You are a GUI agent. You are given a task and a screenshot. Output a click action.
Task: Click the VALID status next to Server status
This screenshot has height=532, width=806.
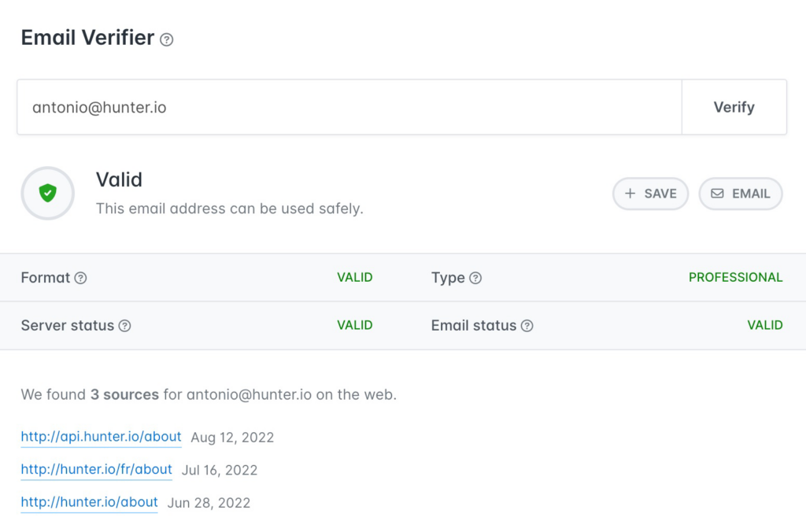click(354, 325)
